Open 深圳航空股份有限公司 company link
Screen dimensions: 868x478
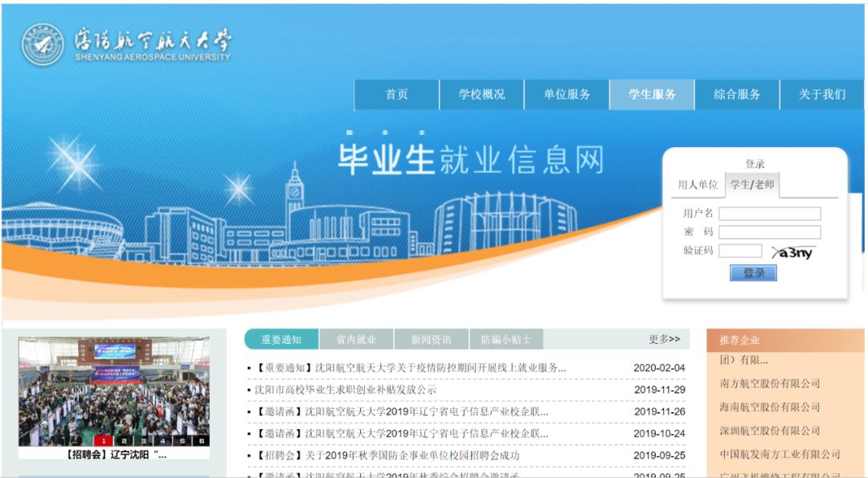coord(769,431)
